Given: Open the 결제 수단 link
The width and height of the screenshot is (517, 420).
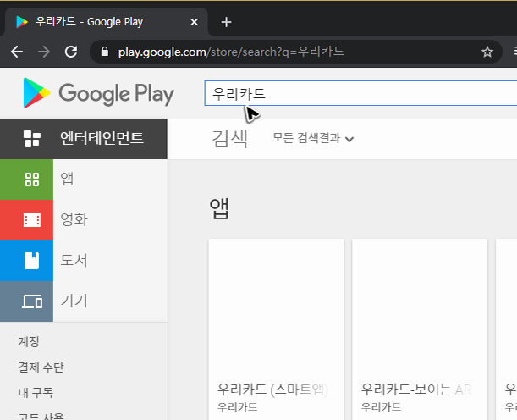Looking at the screenshot, I should tap(41, 367).
